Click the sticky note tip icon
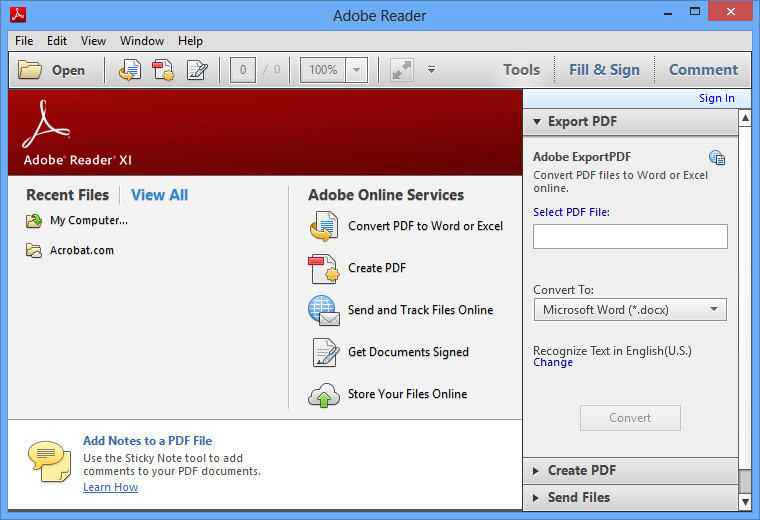This screenshot has height=520, width=760. tap(49, 461)
